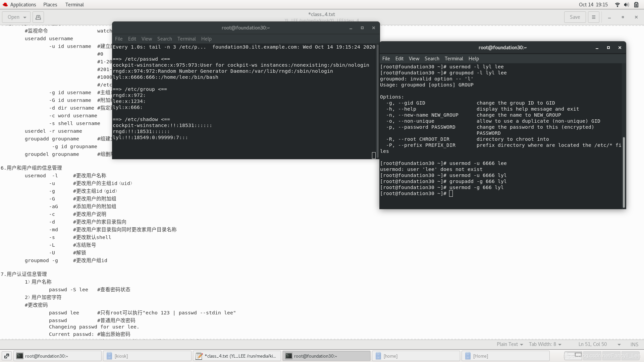
Task: Open the Plain Text language dropdown
Action: [x=509, y=344]
